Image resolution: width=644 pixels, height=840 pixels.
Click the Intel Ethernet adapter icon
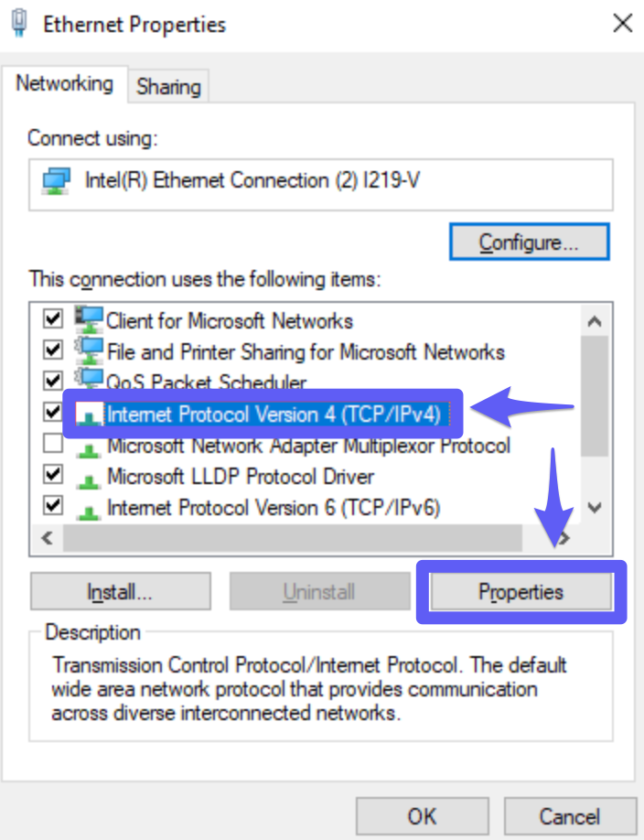coord(56,181)
